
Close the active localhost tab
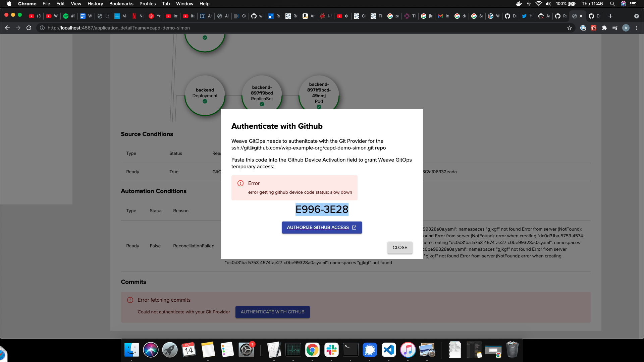581,16
